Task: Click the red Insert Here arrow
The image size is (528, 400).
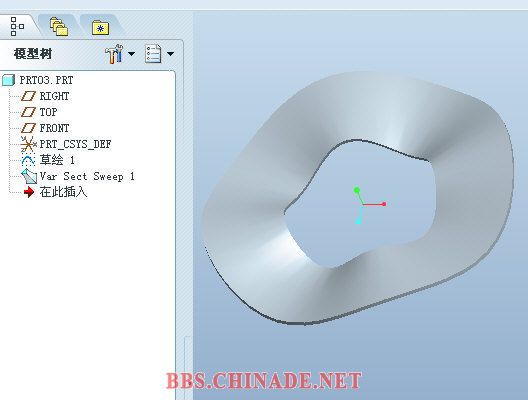Action: 29,192
